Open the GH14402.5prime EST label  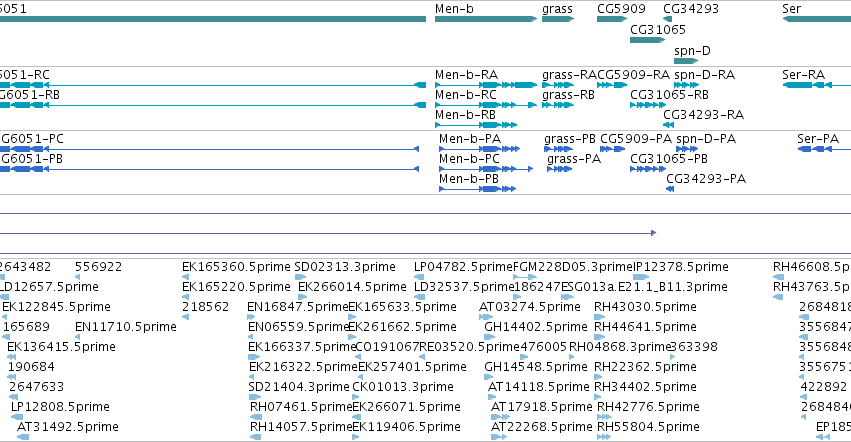click(536, 327)
